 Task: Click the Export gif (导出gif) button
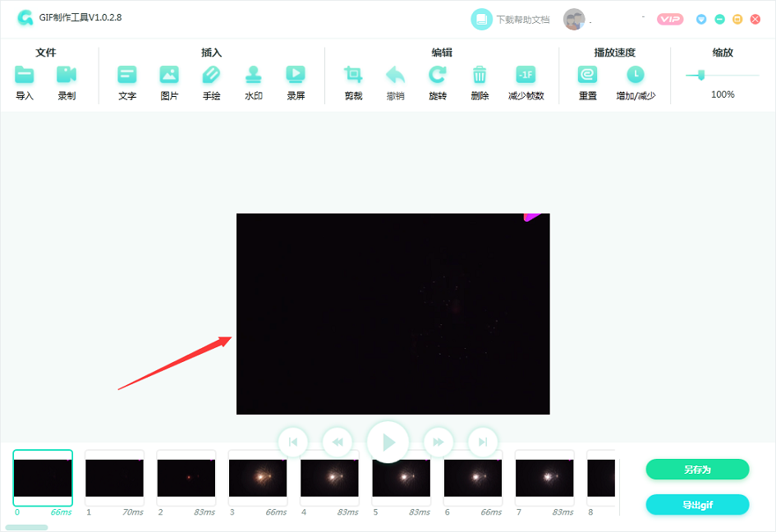(x=697, y=505)
